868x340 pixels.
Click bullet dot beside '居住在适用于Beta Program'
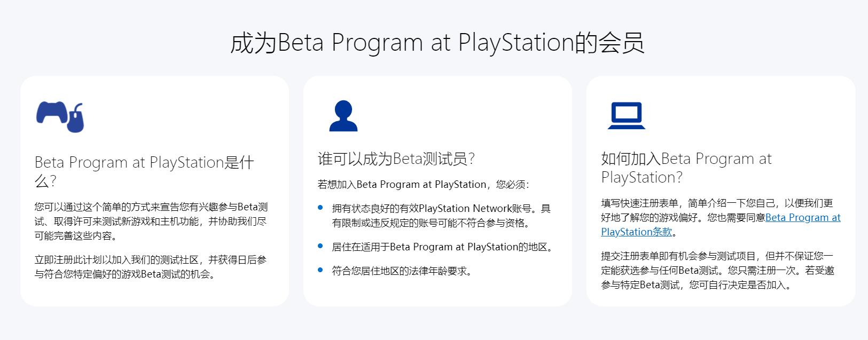320,246
